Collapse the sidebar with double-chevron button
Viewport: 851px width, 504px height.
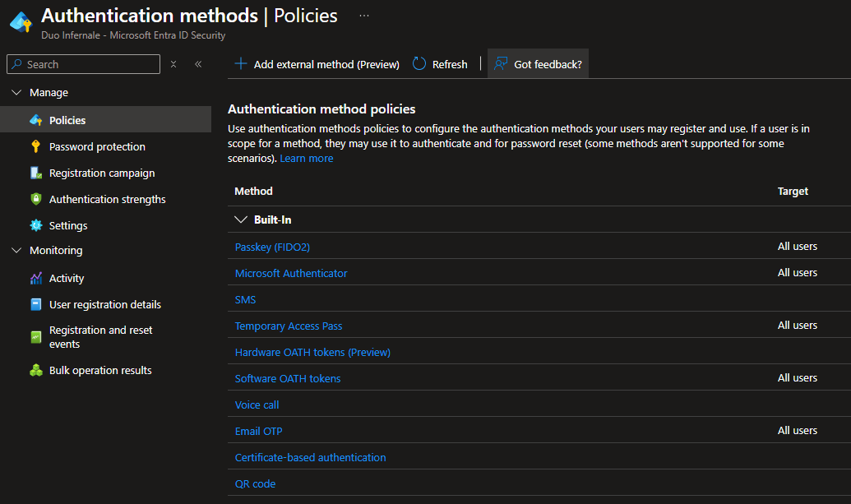click(x=198, y=64)
